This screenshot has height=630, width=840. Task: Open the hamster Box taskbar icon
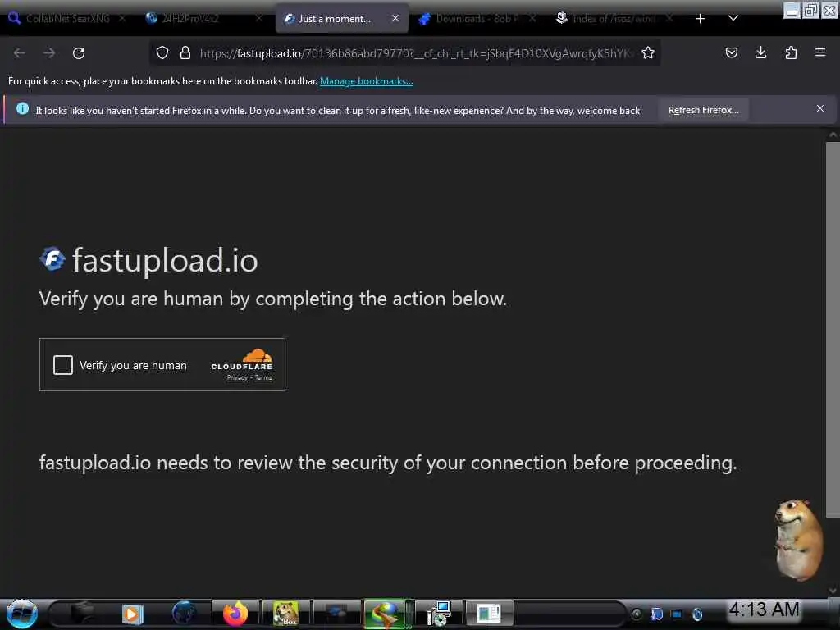pos(285,614)
